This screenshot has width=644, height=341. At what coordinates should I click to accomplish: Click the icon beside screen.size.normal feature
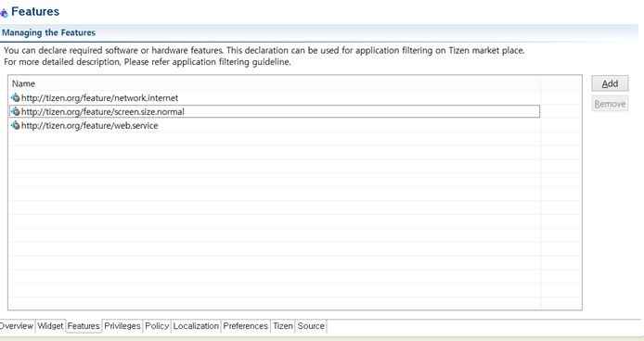16,111
